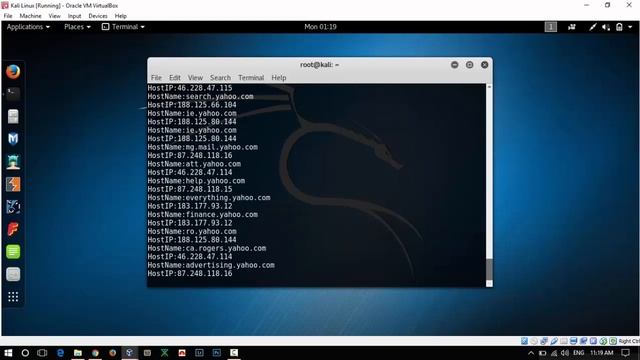Open Task View on Windows taskbar
640x360 pixels.
click(42, 353)
